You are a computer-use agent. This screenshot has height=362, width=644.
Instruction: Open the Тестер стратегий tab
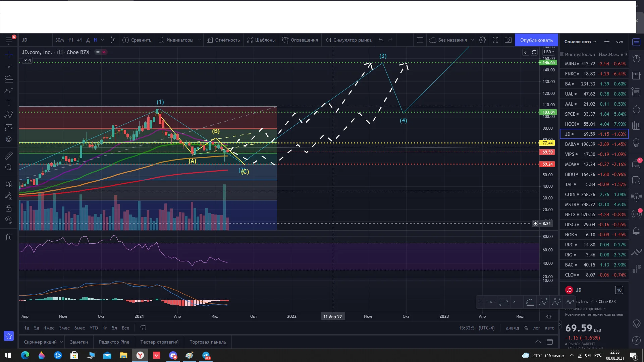(159, 342)
